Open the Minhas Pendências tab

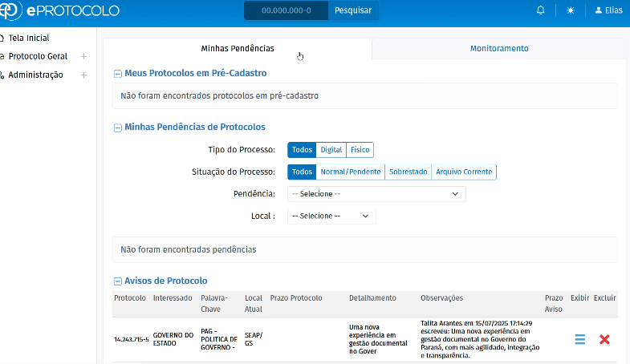coord(238,48)
